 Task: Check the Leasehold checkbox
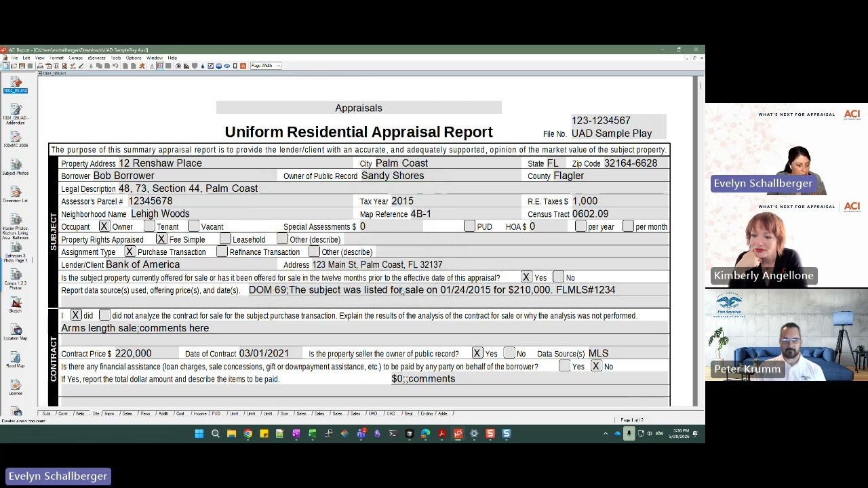click(225, 239)
